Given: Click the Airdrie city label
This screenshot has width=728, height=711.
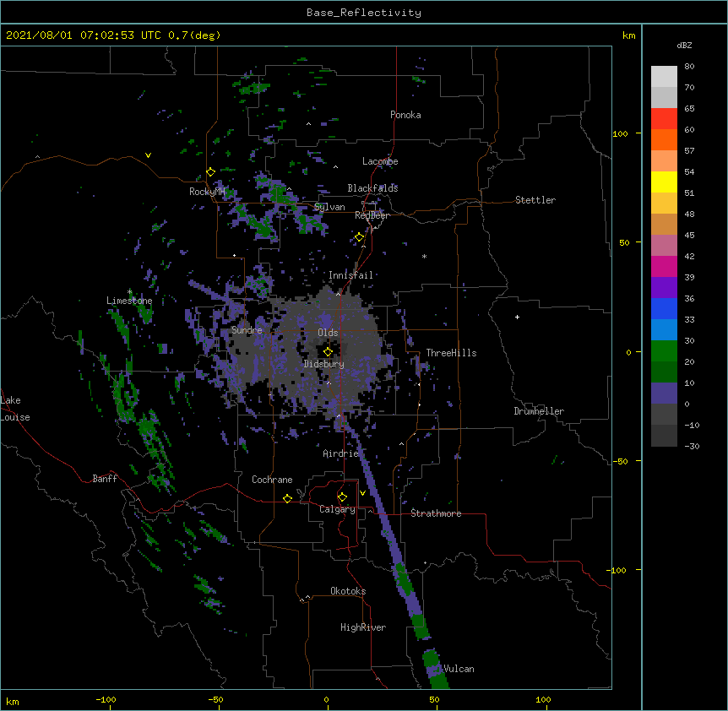Looking at the screenshot, I should (341, 453).
